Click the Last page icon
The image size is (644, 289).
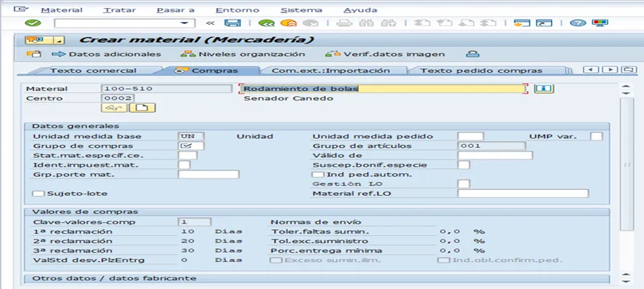tap(488, 23)
